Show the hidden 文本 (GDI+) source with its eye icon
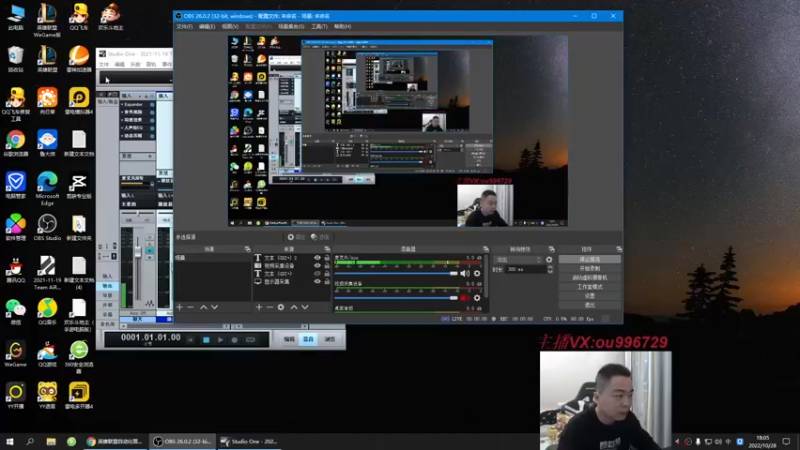 [x=317, y=273]
